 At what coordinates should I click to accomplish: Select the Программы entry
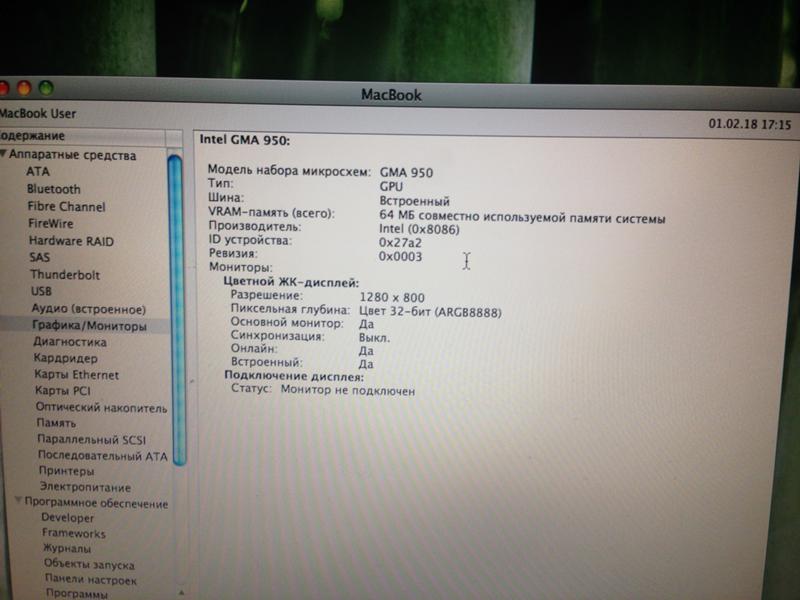click(x=77, y=594)
